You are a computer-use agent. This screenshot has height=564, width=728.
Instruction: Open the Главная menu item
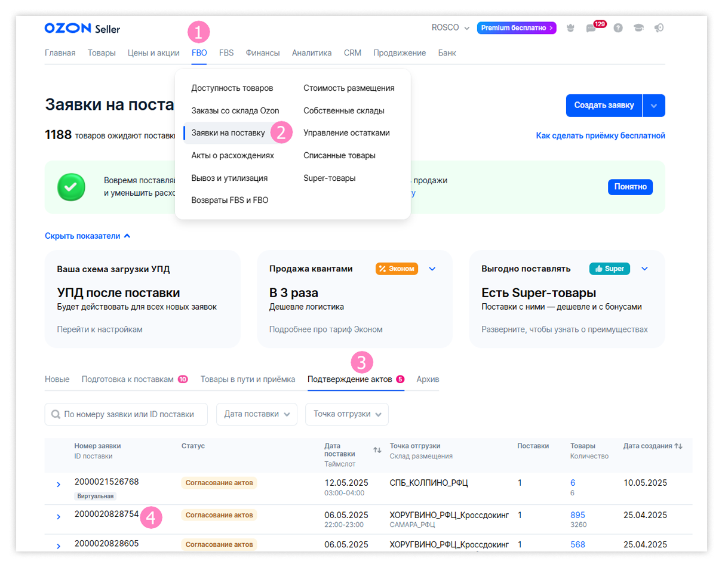(x=60, y=53)
